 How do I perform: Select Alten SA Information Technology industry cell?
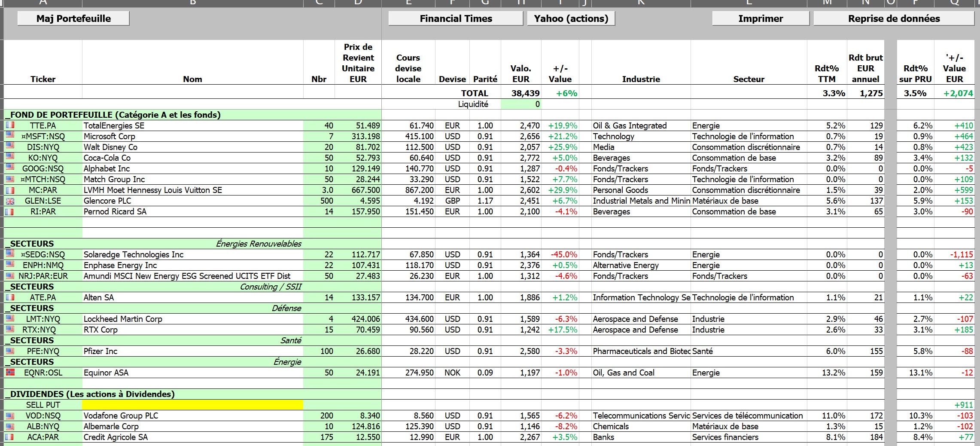(x=641, y=297)
